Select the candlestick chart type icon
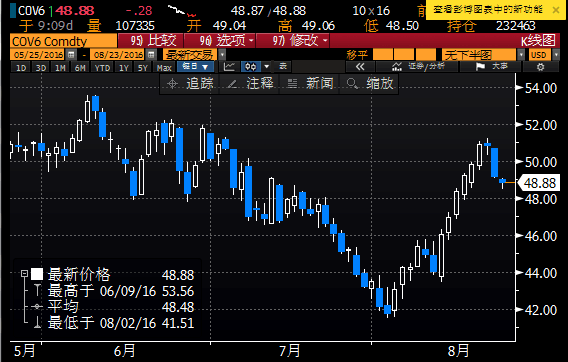This screenshot has width=568, height=362. click(251, 67)
